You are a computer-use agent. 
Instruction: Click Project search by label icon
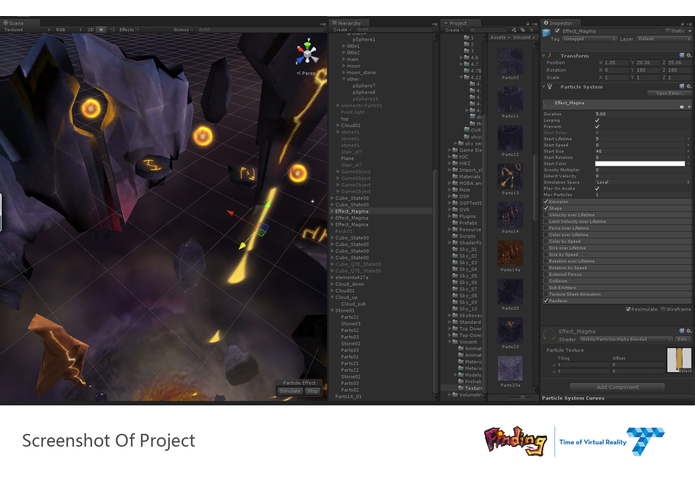523,30
